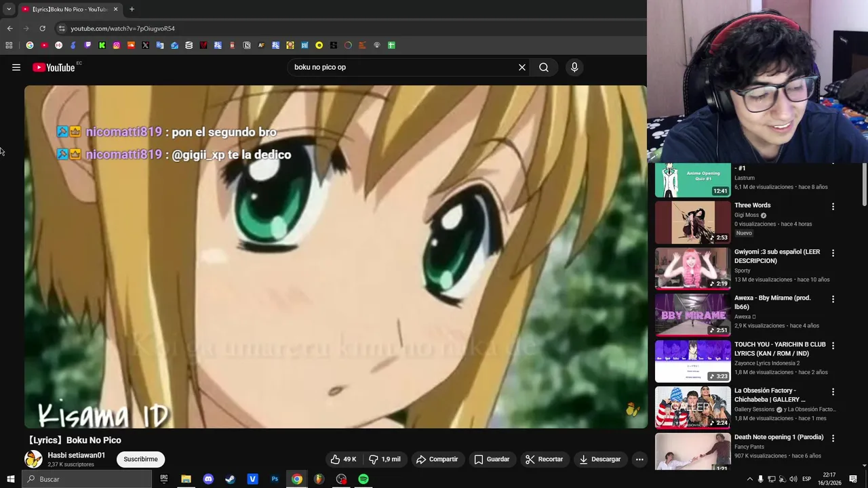Image resolution: width=868 pixels, height=488 pixels.
Task: Click the Suscribirse button
Action: pyautogui.click(x=140, y=459)
